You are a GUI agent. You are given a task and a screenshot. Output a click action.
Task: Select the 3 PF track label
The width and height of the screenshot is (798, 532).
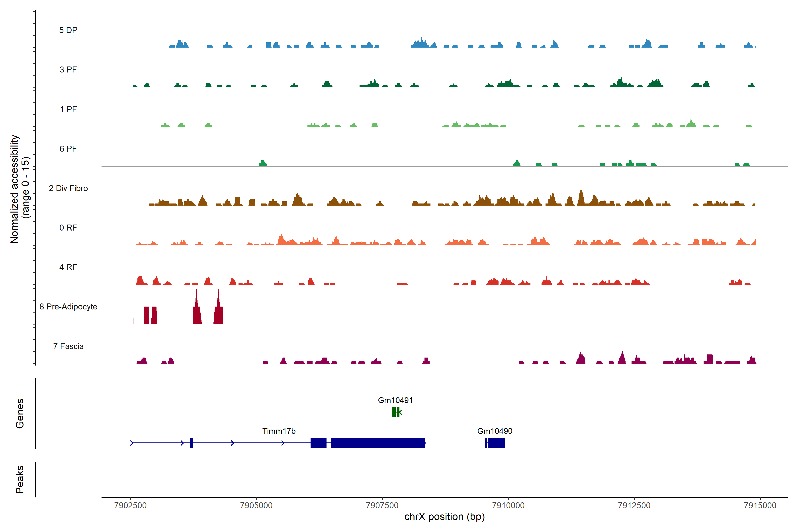click(68, 70)
